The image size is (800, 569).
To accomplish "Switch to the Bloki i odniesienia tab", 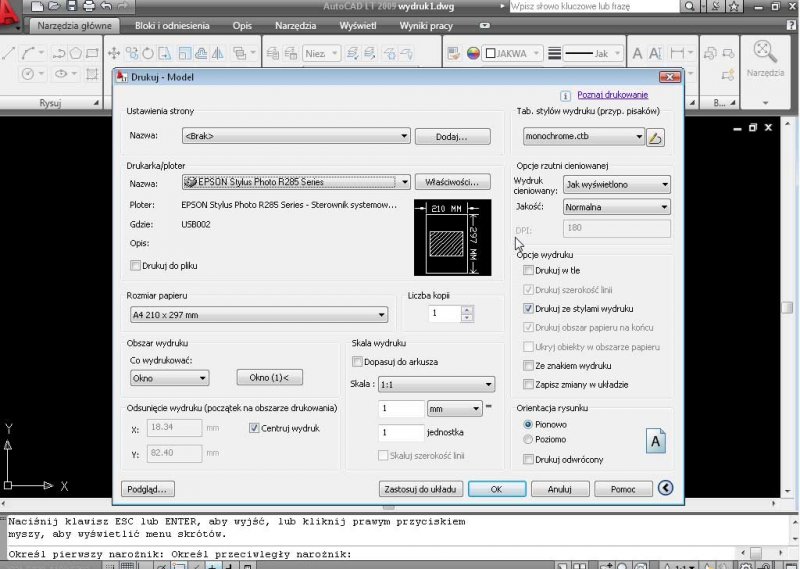I will click(x=172, y=25).
